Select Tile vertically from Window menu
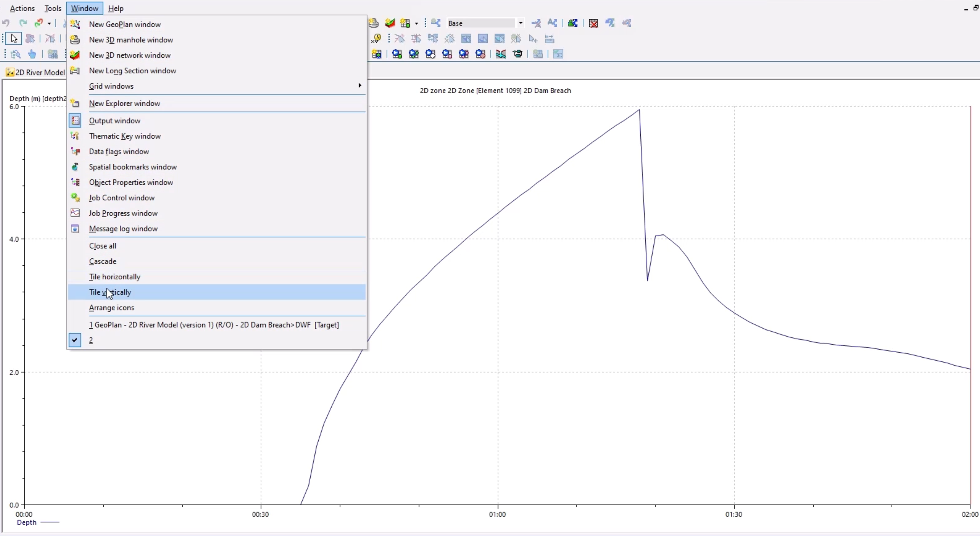 [110, 292]
